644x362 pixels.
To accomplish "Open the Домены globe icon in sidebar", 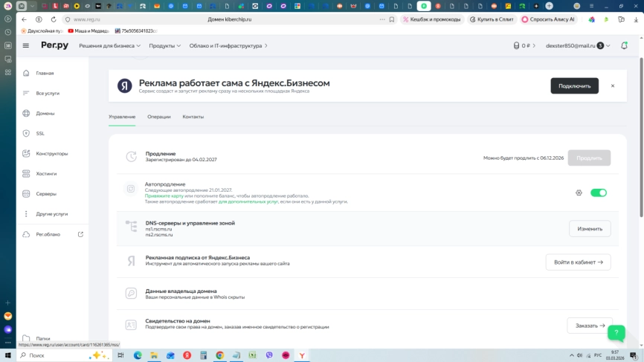I will pos(26,113).
